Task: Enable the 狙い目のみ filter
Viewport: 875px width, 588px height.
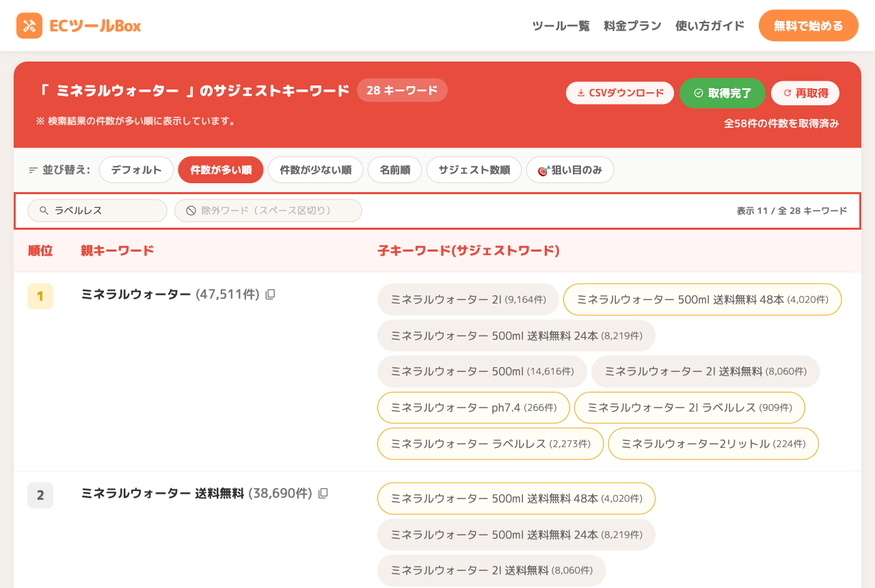Action: [570, 170]
